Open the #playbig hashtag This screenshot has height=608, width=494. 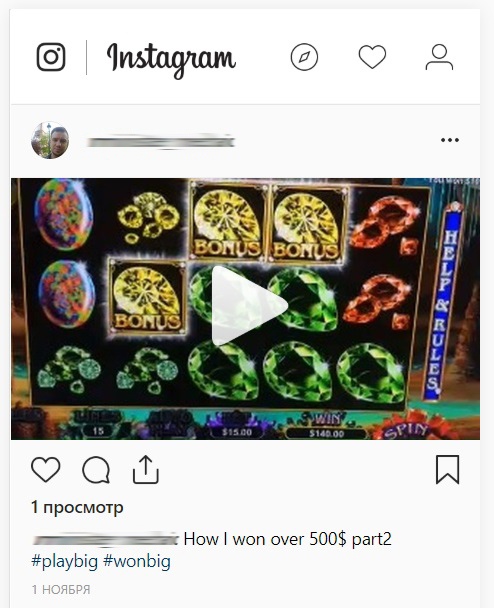pos(64,561)
